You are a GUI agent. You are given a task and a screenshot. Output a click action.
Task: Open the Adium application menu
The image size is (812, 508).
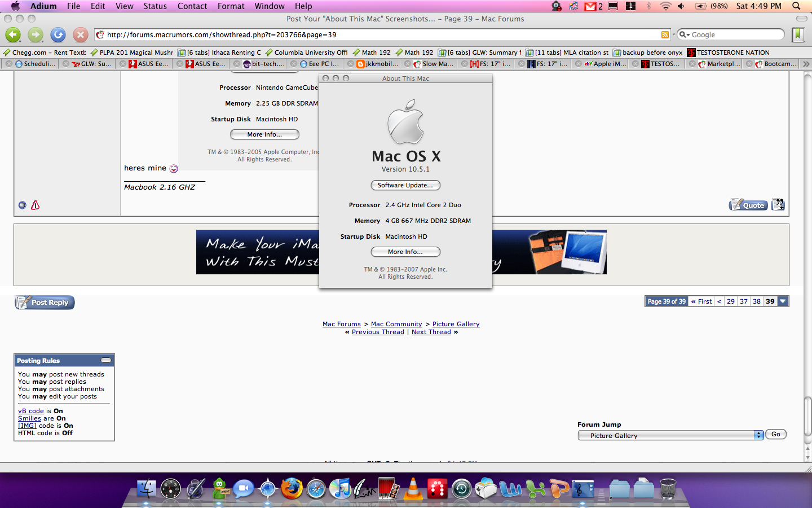click(43, 6)
